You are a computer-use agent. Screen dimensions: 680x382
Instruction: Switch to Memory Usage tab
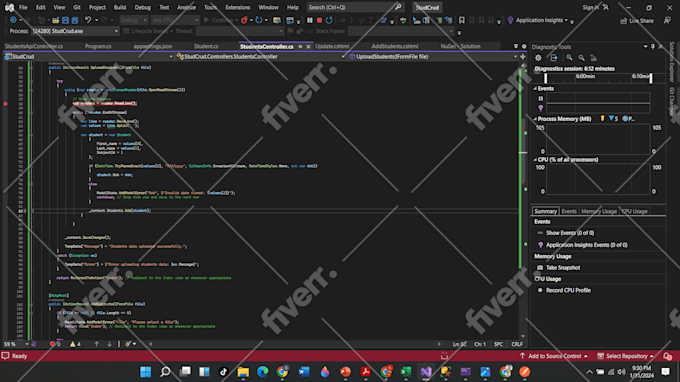(598, 211)
